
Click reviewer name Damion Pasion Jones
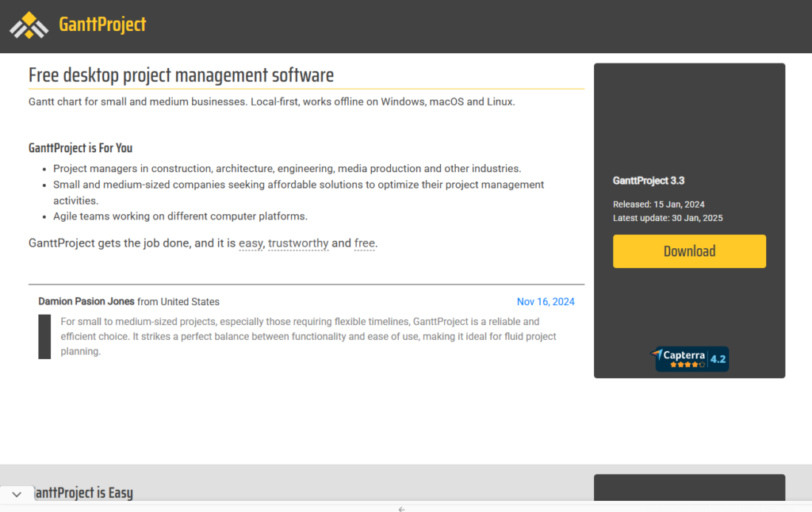[86, 302]
